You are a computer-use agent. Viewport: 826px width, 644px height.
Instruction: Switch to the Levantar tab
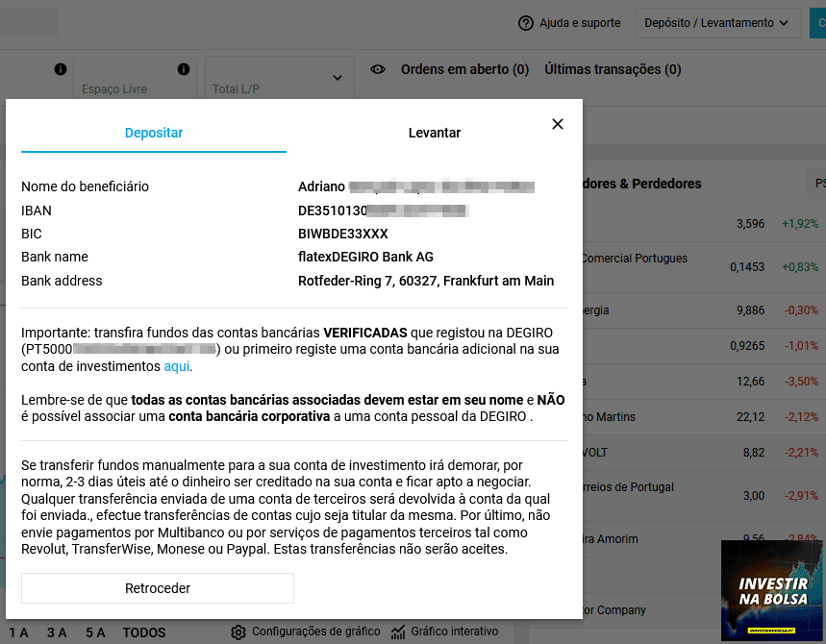click(x=434, y=133)
